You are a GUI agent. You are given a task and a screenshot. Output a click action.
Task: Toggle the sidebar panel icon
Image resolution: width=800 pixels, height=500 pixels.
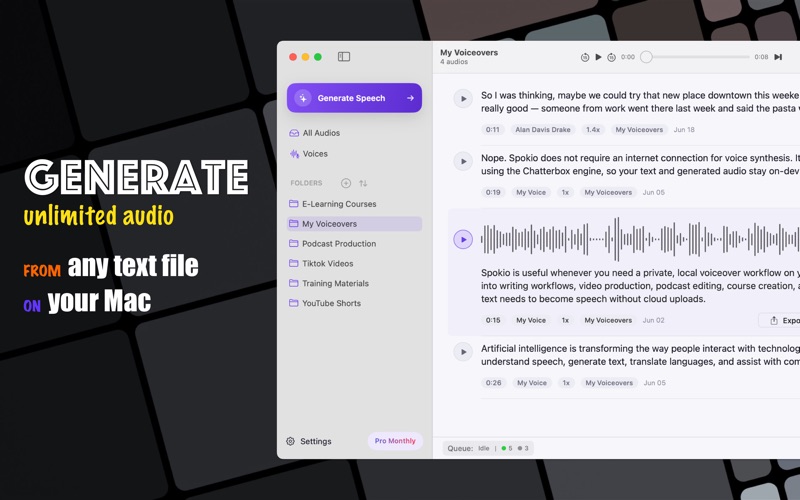click(x=344, y=57)
